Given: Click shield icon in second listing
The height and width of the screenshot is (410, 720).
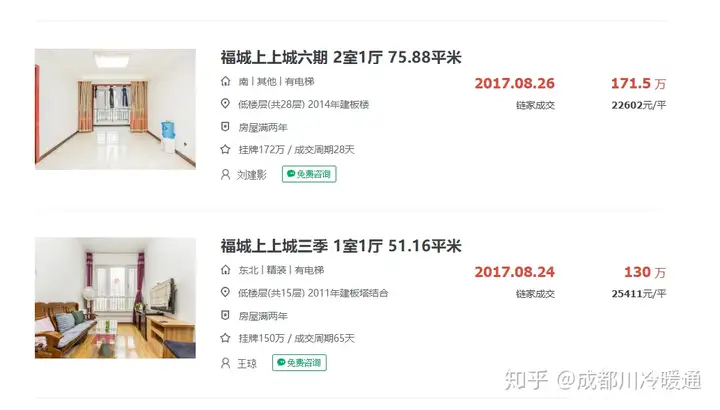Looking at the screenshot, I should click(x=225, y=315).
